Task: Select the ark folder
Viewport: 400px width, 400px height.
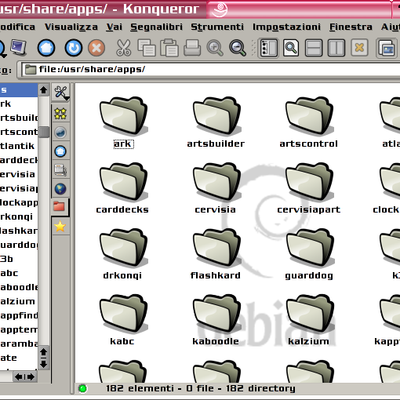Action: click(x=123, y=123)
